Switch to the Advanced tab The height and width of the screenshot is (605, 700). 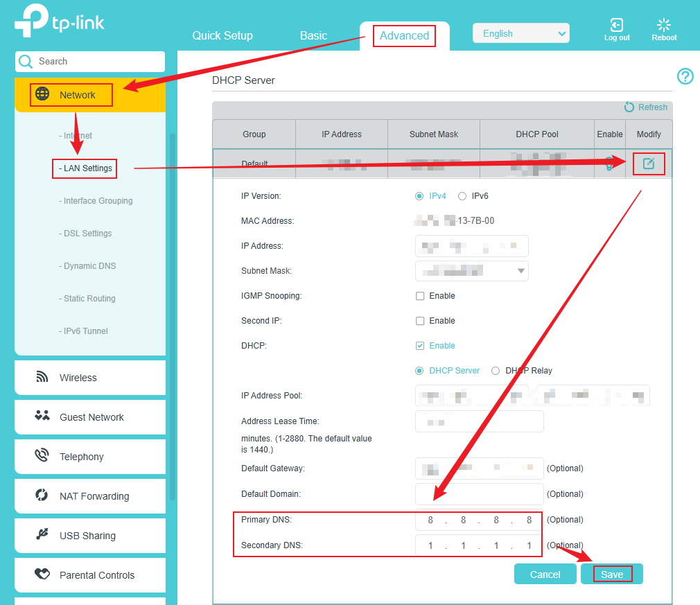[403, 35]
